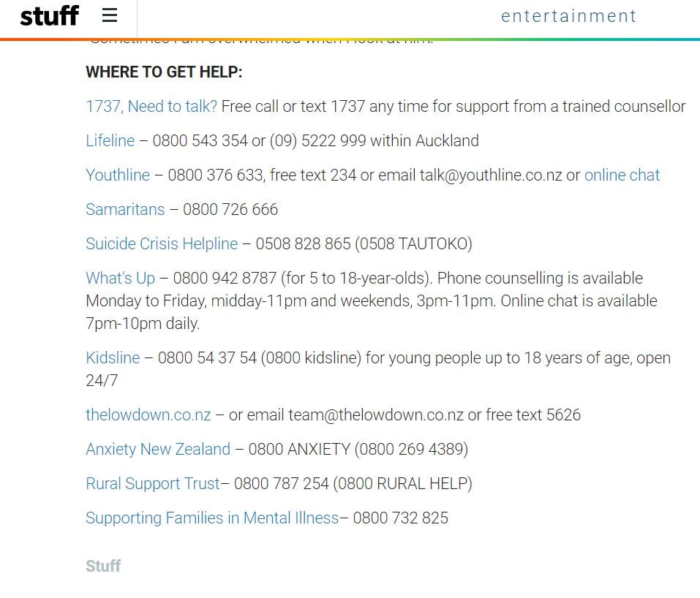Follow the Youthline 'online chat' link
Image resolution: width=700 pixels, height=598 pixels.
click(x=622, y=175)
